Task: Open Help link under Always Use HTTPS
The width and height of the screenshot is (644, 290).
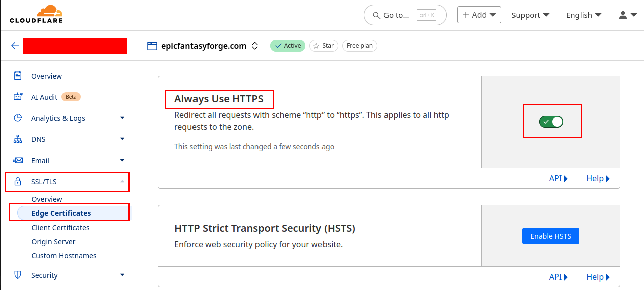Action: click(x=598, y=178)
